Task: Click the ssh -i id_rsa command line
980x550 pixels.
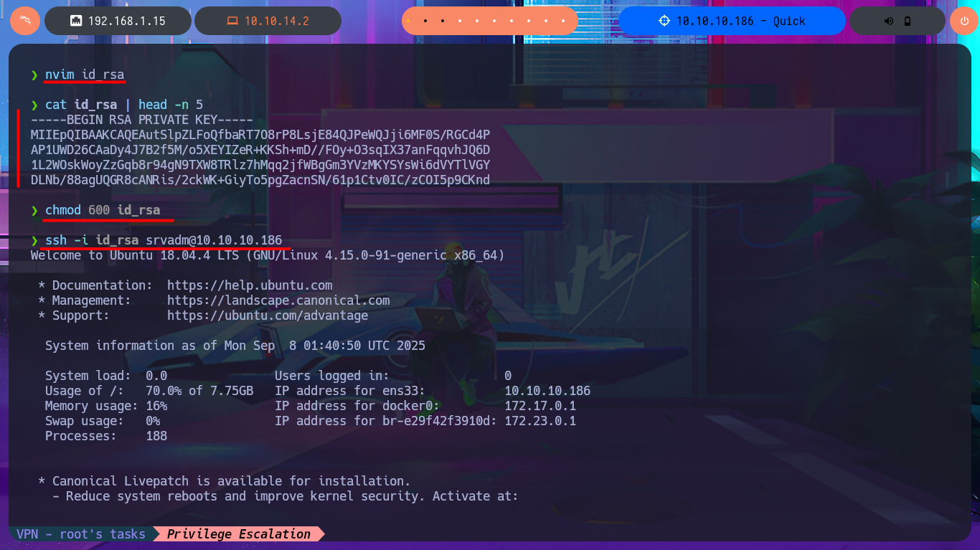Action: [x=164, y=240]
